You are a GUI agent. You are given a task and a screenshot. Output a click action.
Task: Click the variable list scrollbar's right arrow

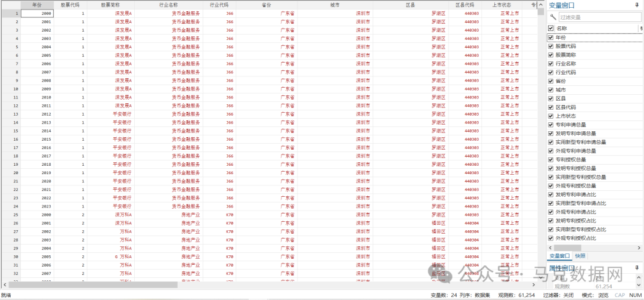[x=639, y=248]
